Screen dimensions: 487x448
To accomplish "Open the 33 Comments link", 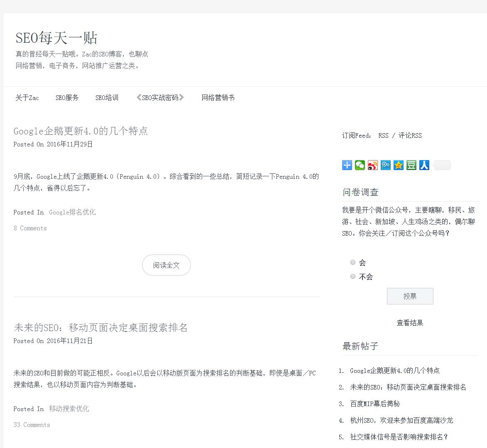I will [x=32, y=425].
